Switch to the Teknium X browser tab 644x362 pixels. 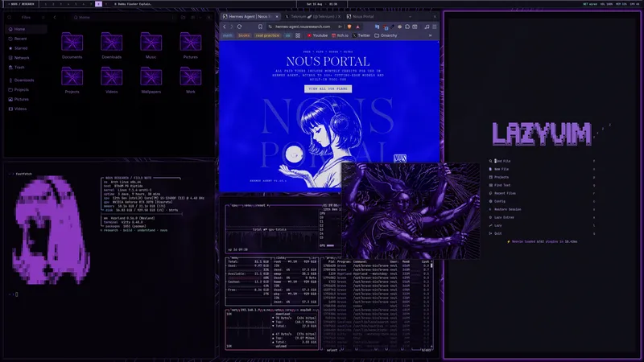(312, 16)
